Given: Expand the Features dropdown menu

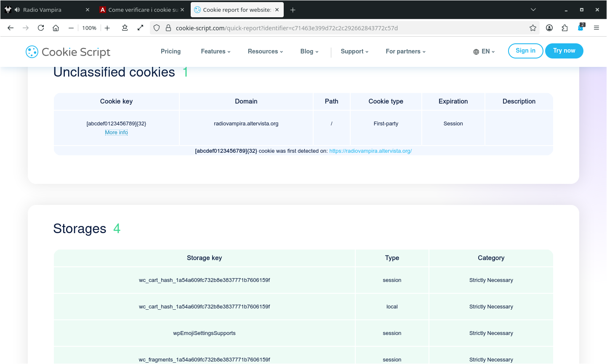Looking at the screenshot, I should coord(216,51).
